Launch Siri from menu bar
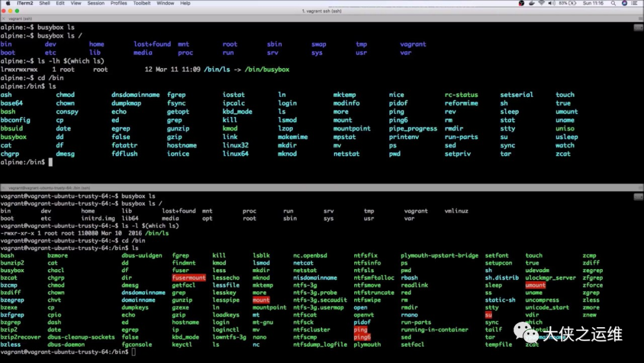 tap(624, 3)
